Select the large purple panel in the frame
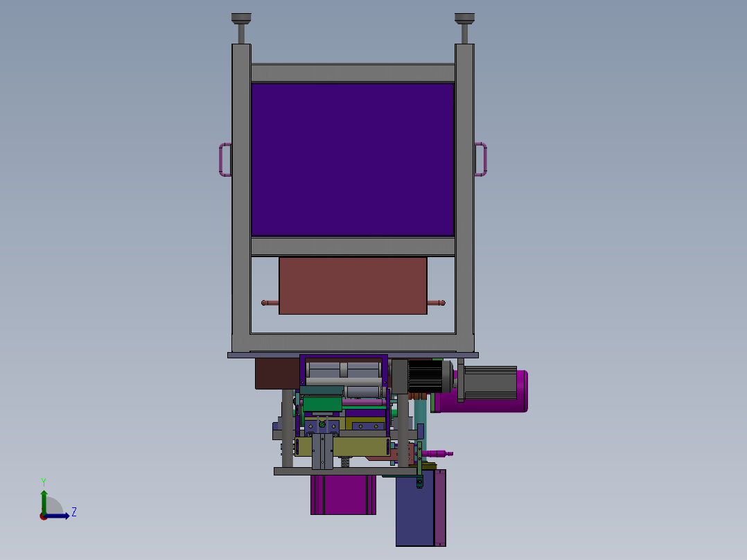Viewport: 747px width, 560px height. tap(353, 159)
